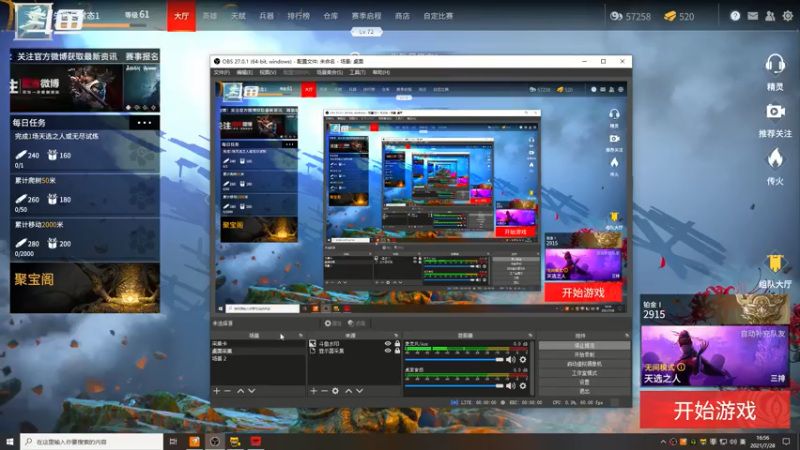This screenshot has height=450, width=800.
Task: Adjust 桌面音频 volume slider
Action: (x=454, y=386)
